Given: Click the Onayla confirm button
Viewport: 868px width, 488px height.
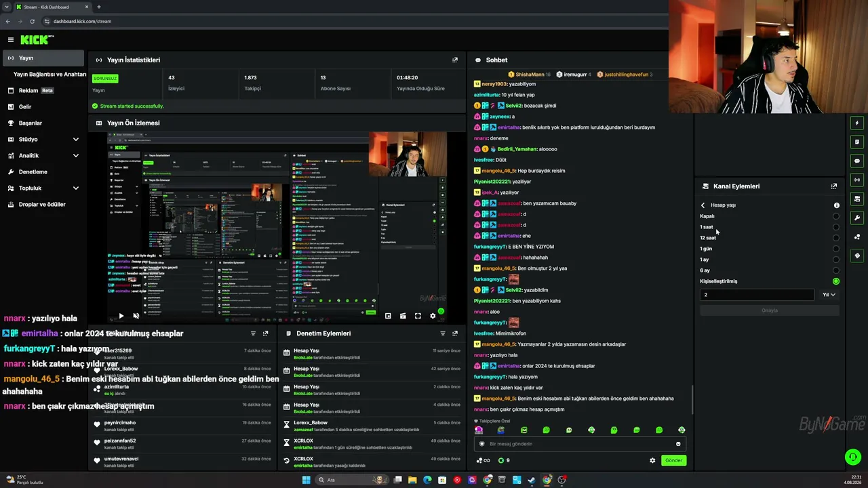Looking at the screenshot, I should click(x=770, y=310).
